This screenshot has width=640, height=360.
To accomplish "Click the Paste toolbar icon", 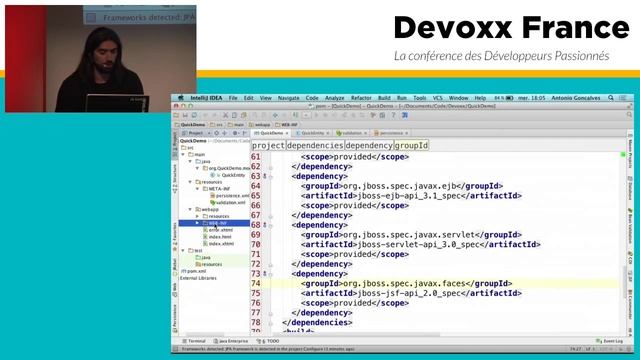I will (244, 116).
